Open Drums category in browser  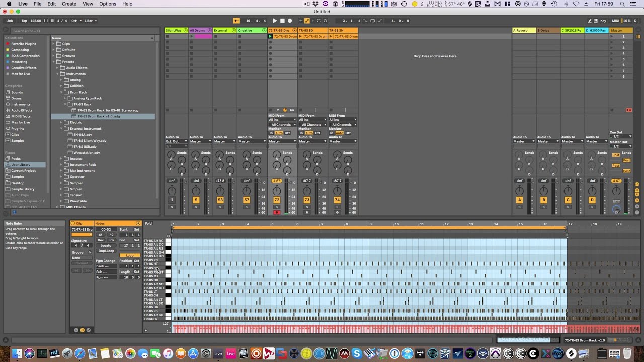[x=17, y=98]
